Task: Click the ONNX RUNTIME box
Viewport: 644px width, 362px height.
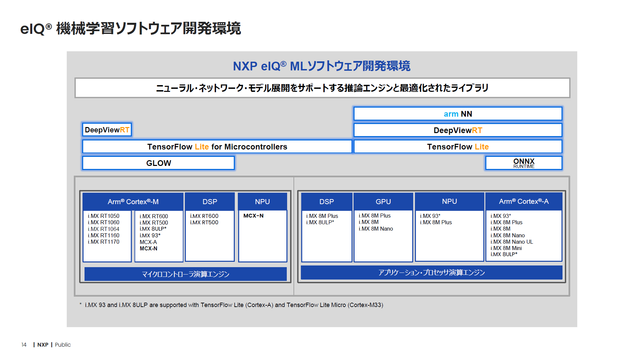Action: click(524, 163)
